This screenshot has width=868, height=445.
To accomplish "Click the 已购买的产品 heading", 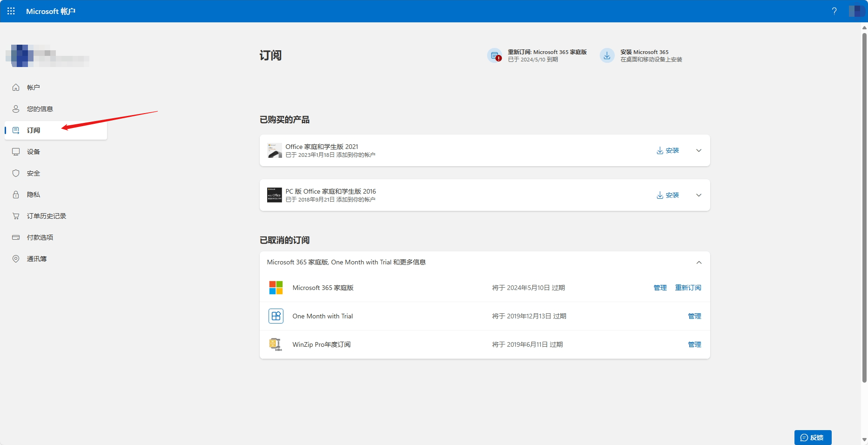I will (284, 120).
